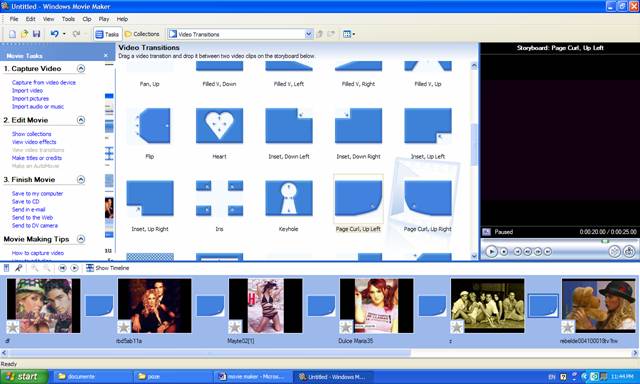
Task: Select the Inset, Down Left transition
Action: click(289, 126)
